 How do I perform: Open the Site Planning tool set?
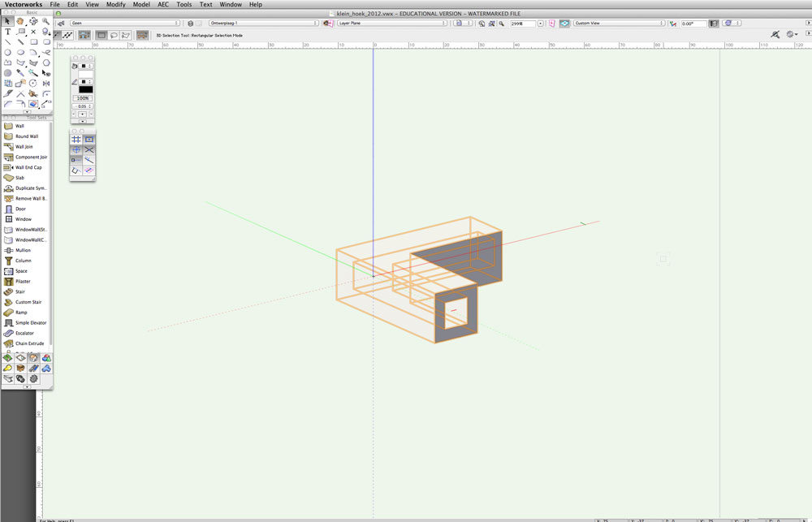pyautogui.click(x=7, y=358)
